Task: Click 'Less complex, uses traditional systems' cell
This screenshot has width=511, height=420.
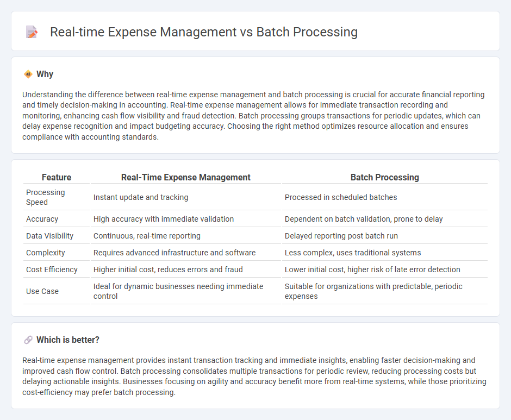Action: click(353, 253)
